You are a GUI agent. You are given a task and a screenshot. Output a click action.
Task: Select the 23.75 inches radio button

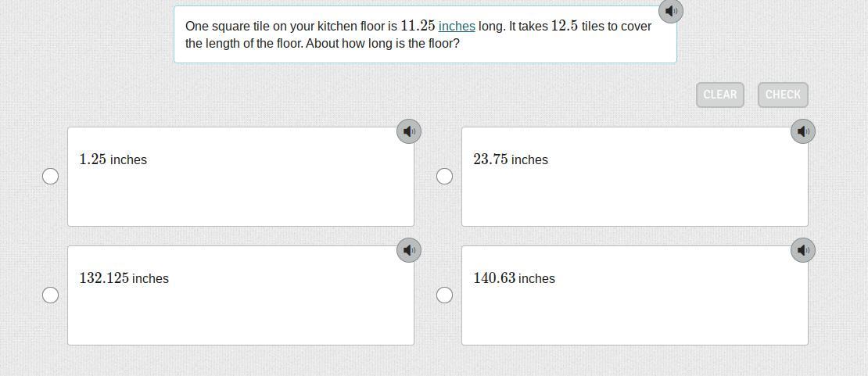444,177
